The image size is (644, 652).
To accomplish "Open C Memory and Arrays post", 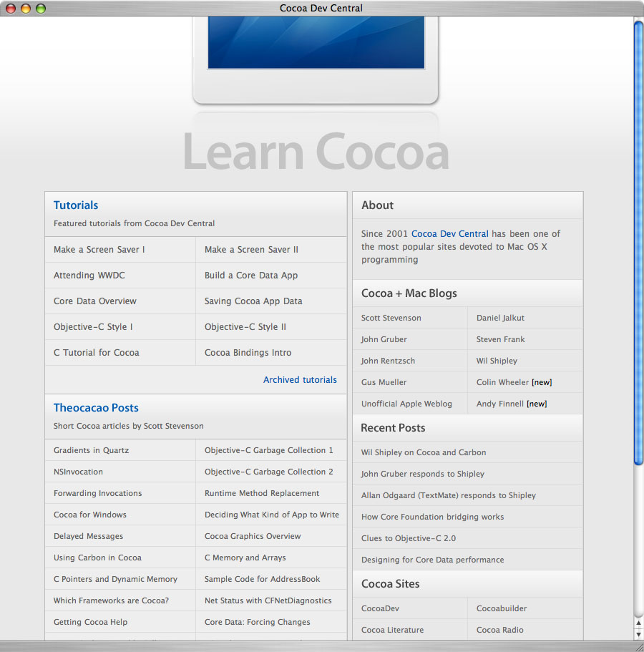I will point(245,558).
